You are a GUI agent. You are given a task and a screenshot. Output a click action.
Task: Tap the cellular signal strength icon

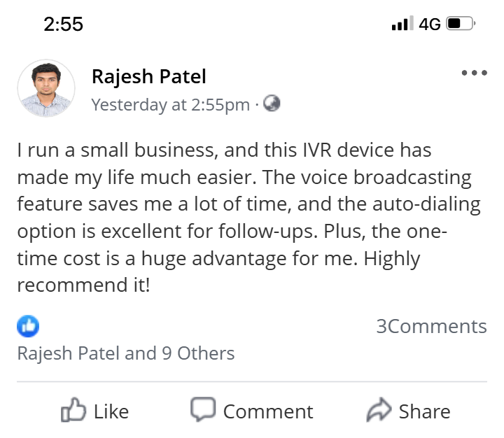click(x=402, y=24)
